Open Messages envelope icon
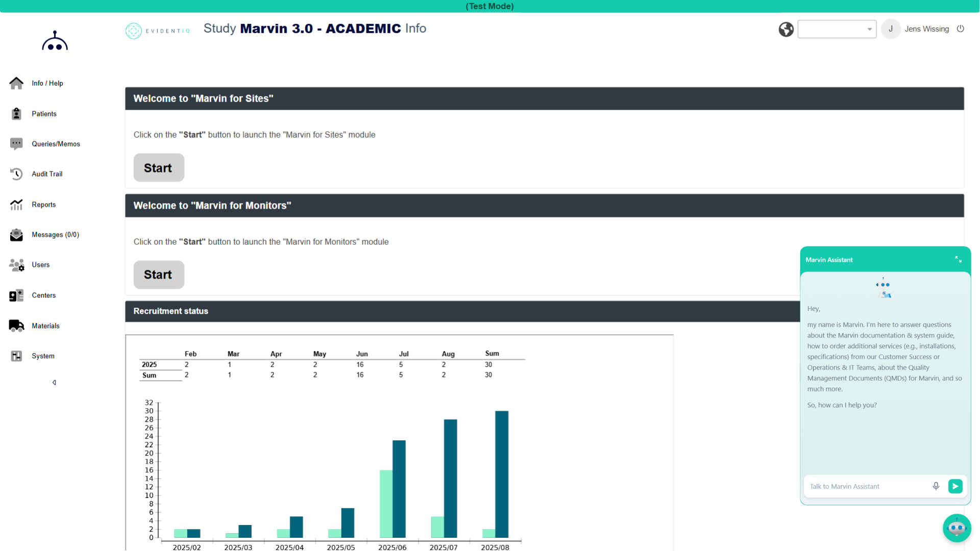Screen dimensions: 980x551 click(16, 235)
